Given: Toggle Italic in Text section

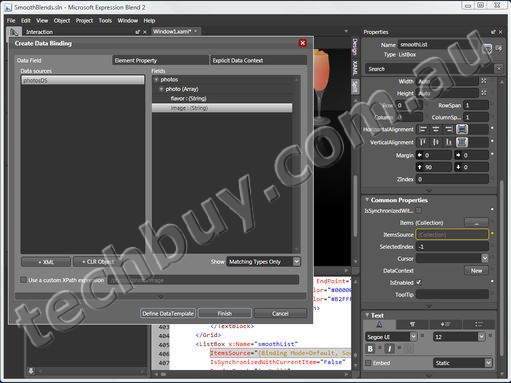Looking at the screenshot, I should coord(389,349).
